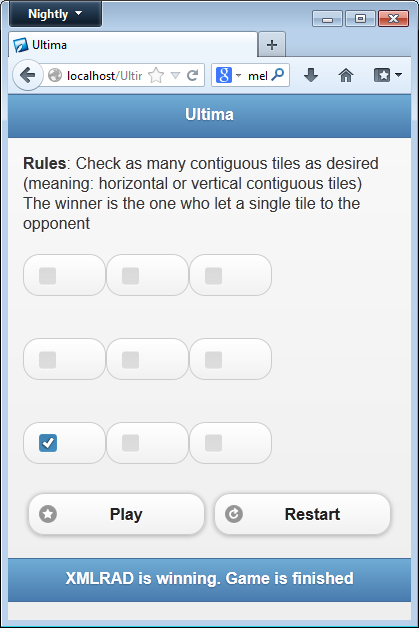Select the Ultima browser tab

point(133,44)
